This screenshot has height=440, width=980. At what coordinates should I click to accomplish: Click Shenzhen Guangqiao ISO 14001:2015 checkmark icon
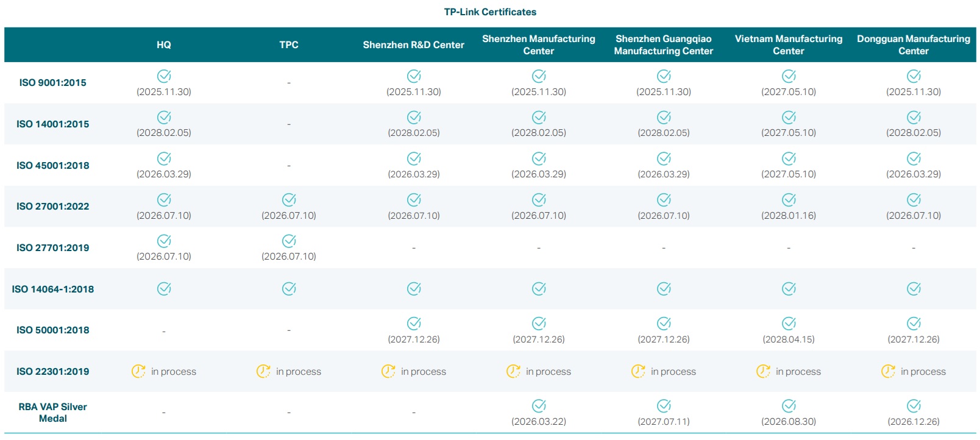click(x=664, y=118)
